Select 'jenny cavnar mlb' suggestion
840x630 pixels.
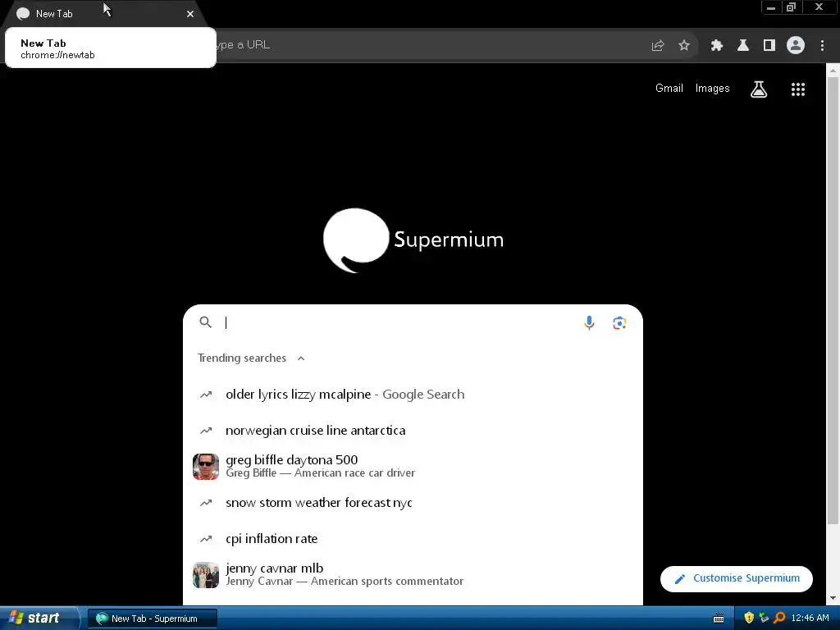413,575
